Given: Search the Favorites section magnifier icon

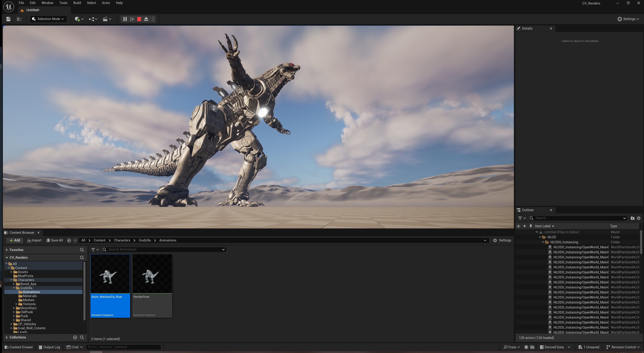Looking at the screenshot, I should click(82, 250).
